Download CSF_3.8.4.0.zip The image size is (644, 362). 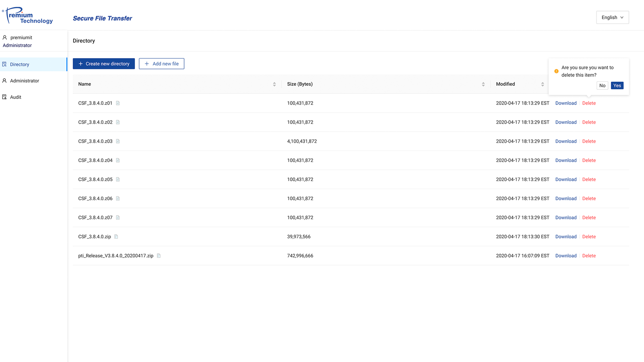[566, 236]
